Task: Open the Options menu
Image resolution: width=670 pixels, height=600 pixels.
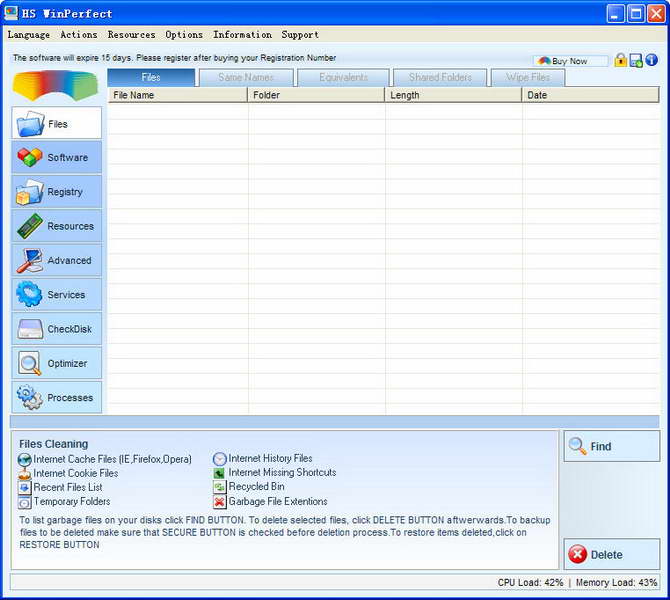Action: (x=184, y=35)
